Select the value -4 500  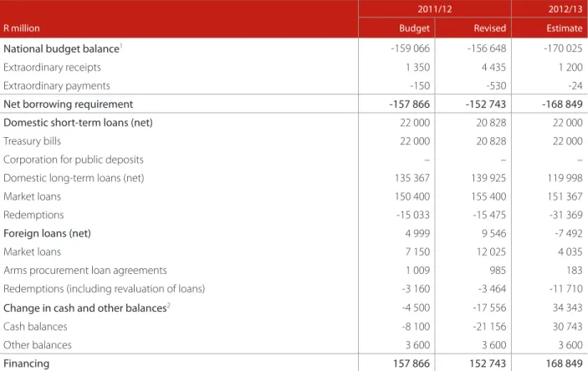click(x=416, y=307)
